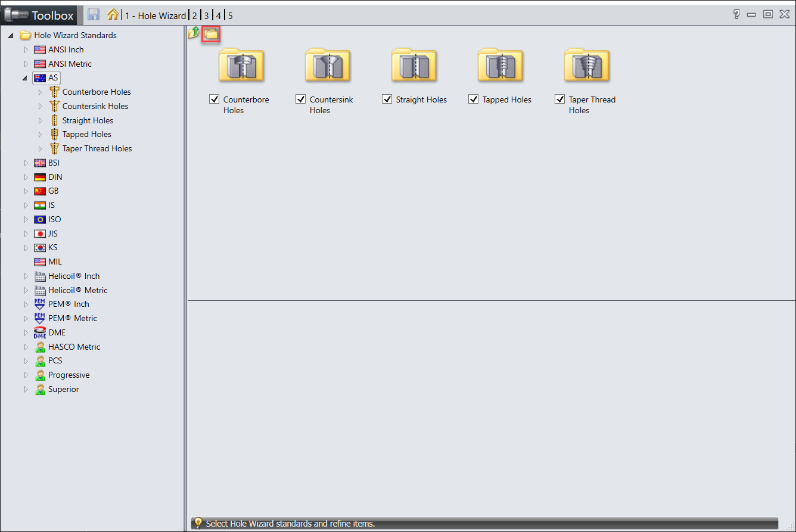Open the Countersink Holes folder icon

(x=328, y=65)
